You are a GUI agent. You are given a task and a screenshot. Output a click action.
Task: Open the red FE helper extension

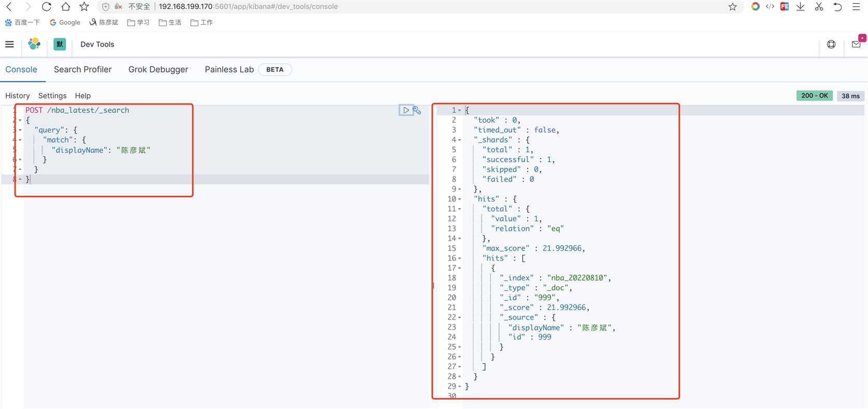pyautogui.click(x=784, y=7)
